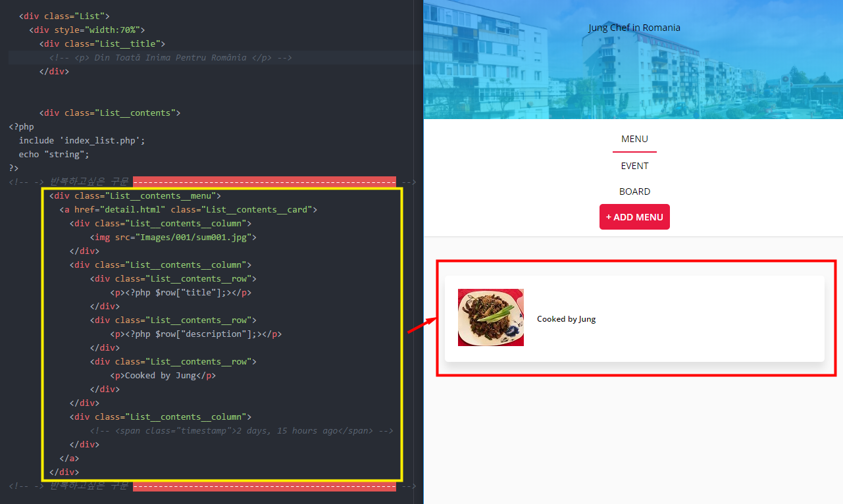Image resolution: width=843 pixels, height=504 pixels.
Task: Open the "Cooked by Jung" menu card
Action: point(634,318)
